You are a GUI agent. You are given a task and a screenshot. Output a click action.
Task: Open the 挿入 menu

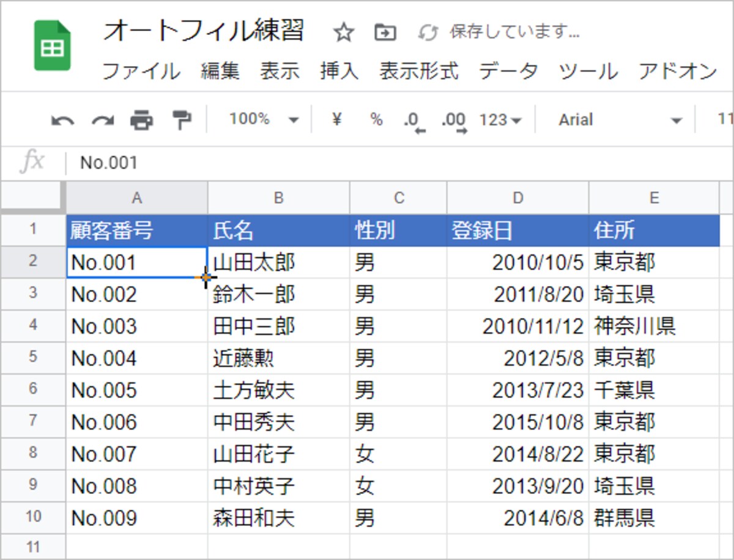click(x=339, y=72)
